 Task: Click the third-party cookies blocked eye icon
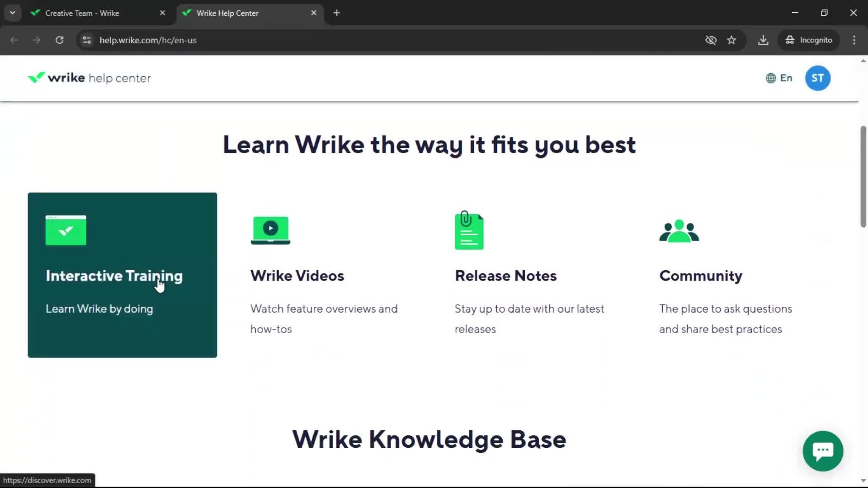[711, 40]
